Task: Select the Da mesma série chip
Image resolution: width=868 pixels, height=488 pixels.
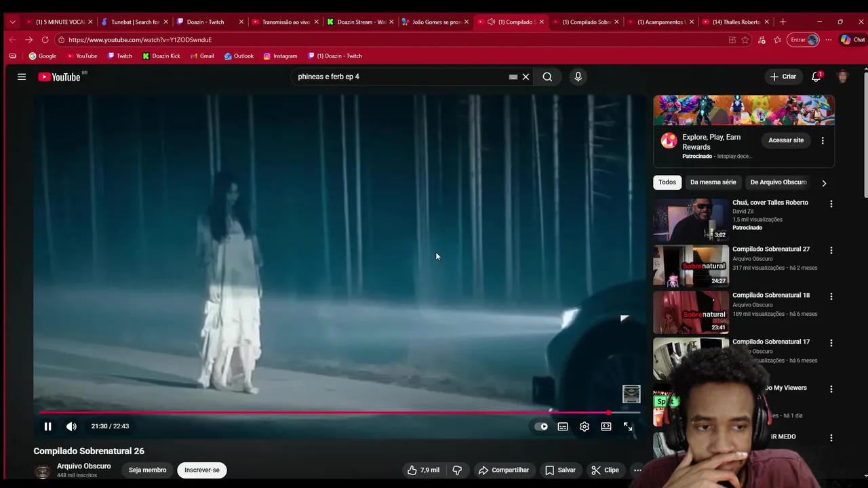Action: tap(713, 182)
